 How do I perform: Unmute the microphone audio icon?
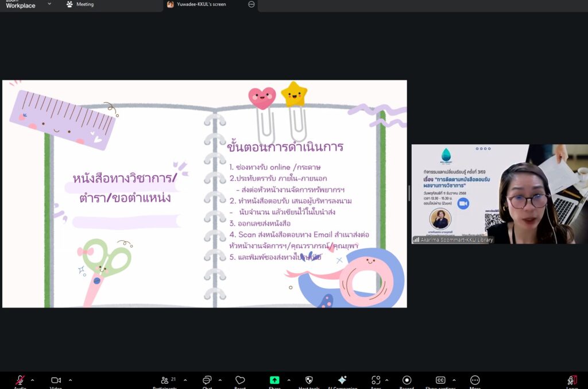(x=20, y=380)
